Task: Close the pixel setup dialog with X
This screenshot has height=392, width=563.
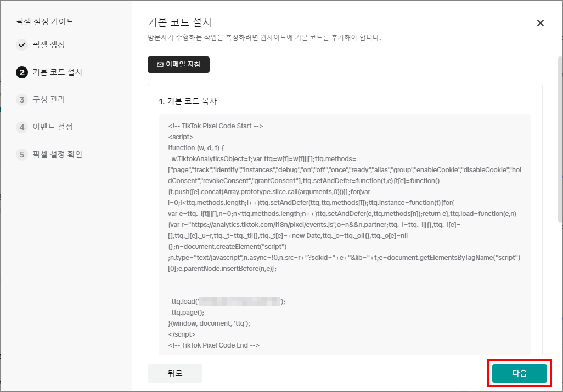Action: tap(541, 23)
